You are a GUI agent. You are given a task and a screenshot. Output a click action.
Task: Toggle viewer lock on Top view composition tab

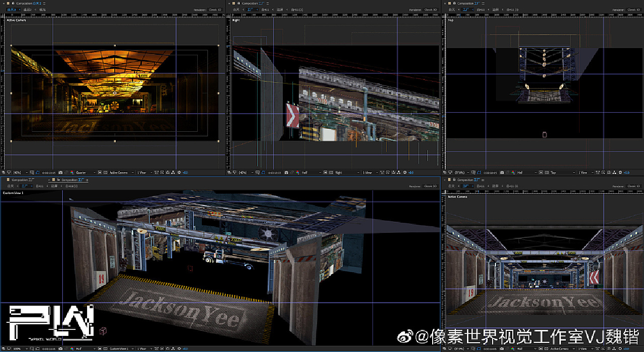click(x=454, y=3)
